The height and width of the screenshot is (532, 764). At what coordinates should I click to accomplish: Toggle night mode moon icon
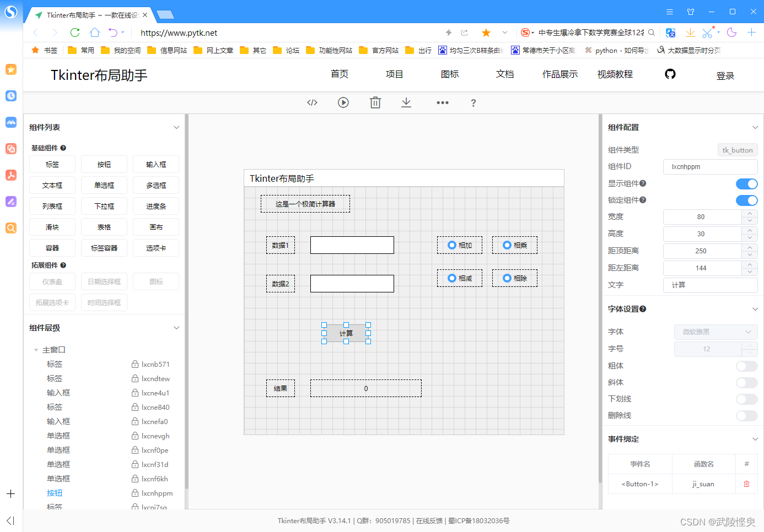732,32
